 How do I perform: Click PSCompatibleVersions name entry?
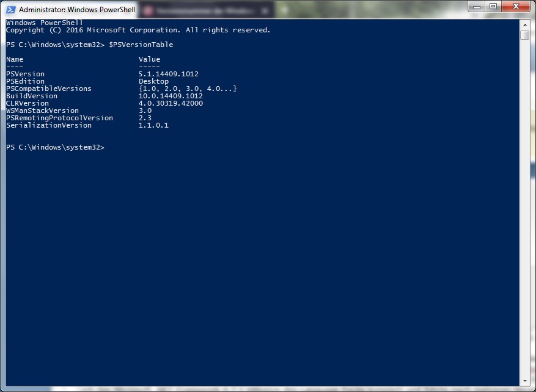49,89
